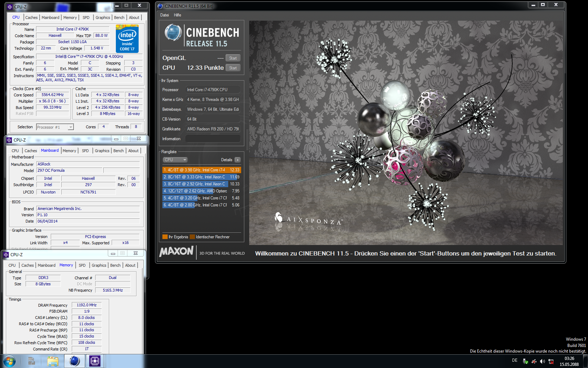Screen dimensions: 588x368
Task: Open About tab in Memory CPU-Z window
Action: click(130, 265)
